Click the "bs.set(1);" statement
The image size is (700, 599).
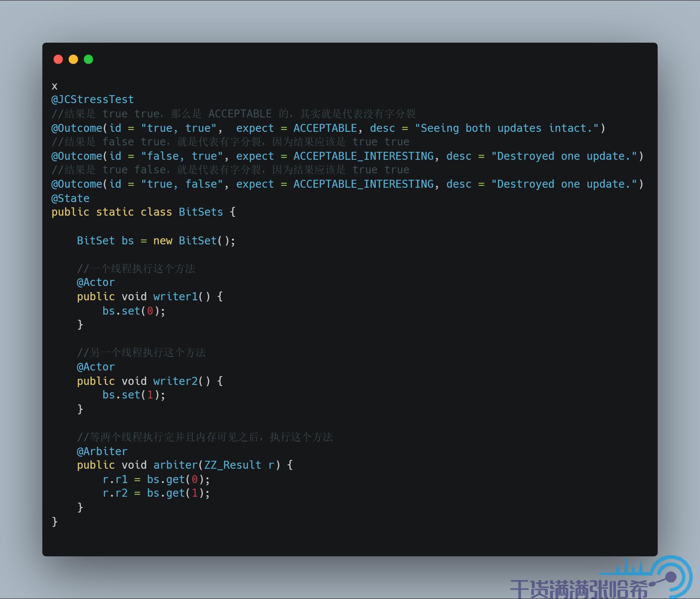click(x=134, y=395)
